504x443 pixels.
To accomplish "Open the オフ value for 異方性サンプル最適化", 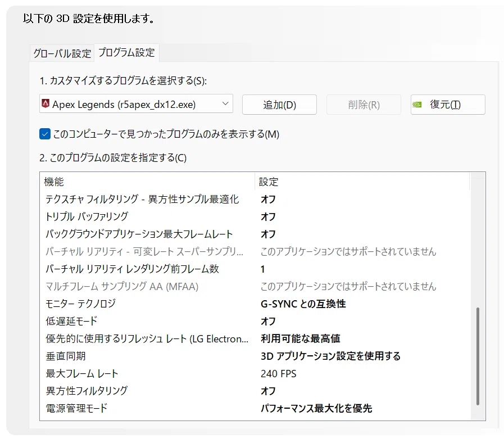I will coord(268,199).
